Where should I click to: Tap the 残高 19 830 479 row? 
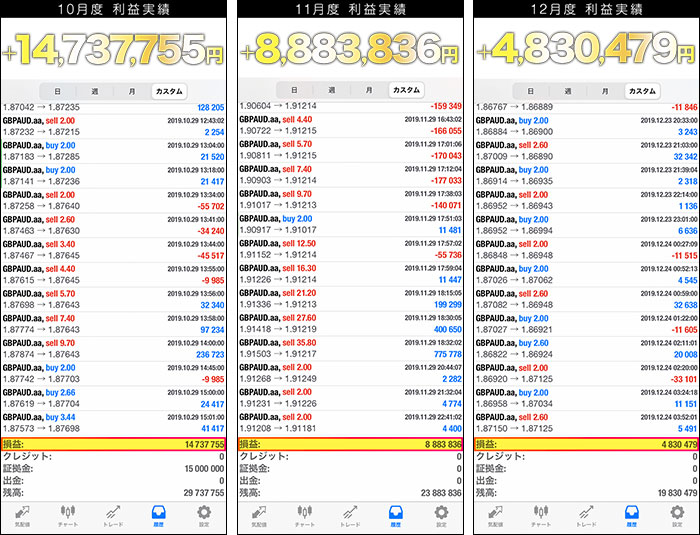[586, 493]
